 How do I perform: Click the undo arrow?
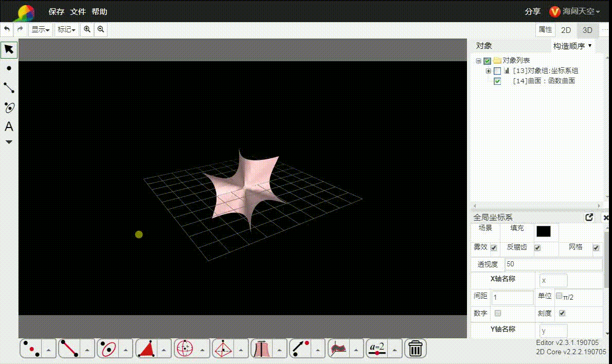click(7, 29)
